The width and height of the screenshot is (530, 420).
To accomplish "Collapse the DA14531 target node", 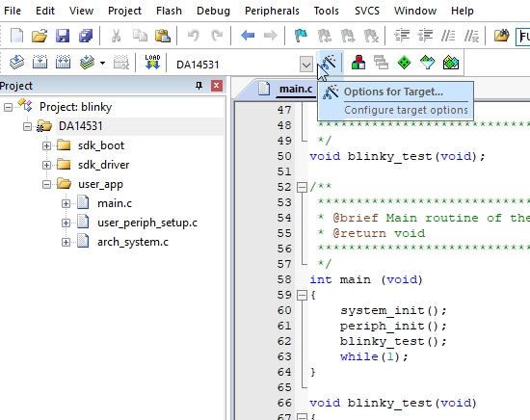I will 27,127.
